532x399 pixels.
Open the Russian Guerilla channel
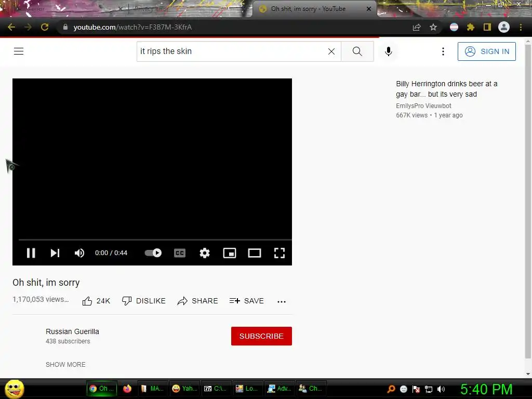pyautogui.click(x=72, y=331)
